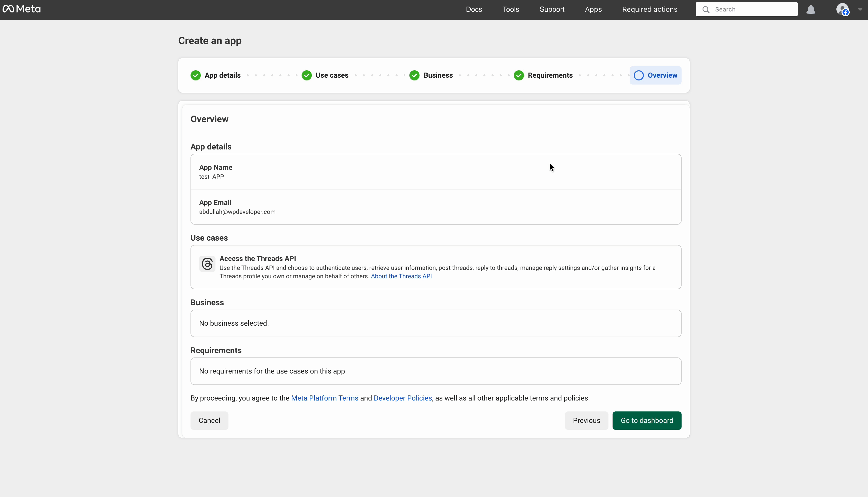
Task: Select the Overview step radio indicator
Action: tap(639, 75)
